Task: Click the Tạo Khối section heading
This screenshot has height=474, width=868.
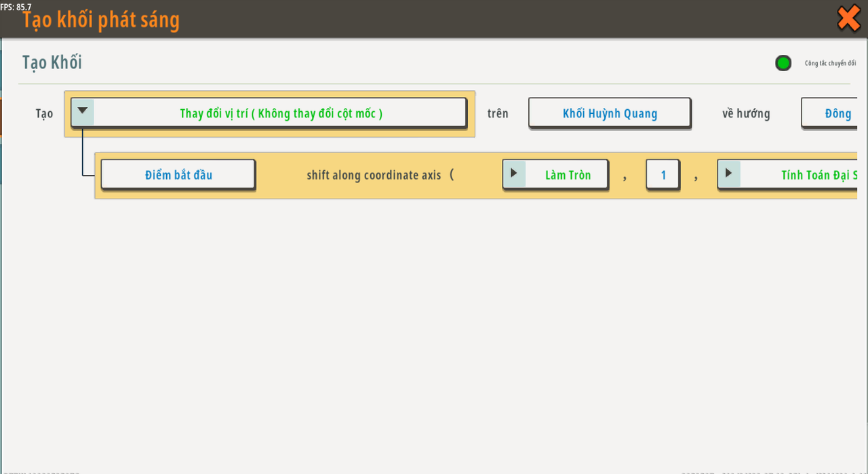Action: 52,62
